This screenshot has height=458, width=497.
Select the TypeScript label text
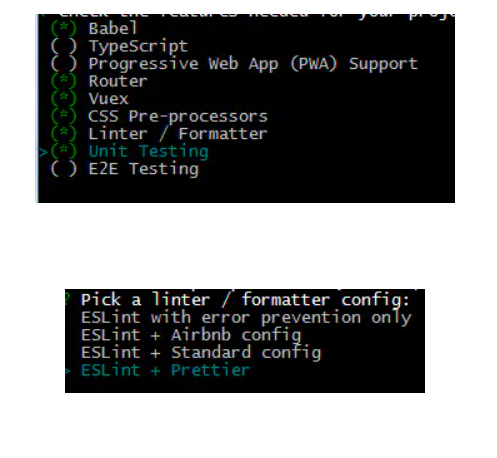[138, 47]
